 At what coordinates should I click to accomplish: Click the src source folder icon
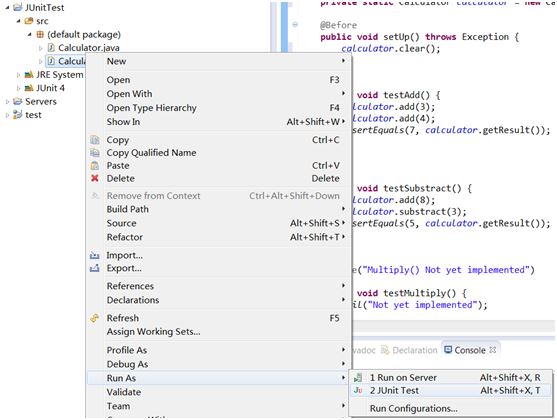coord(29,21)
